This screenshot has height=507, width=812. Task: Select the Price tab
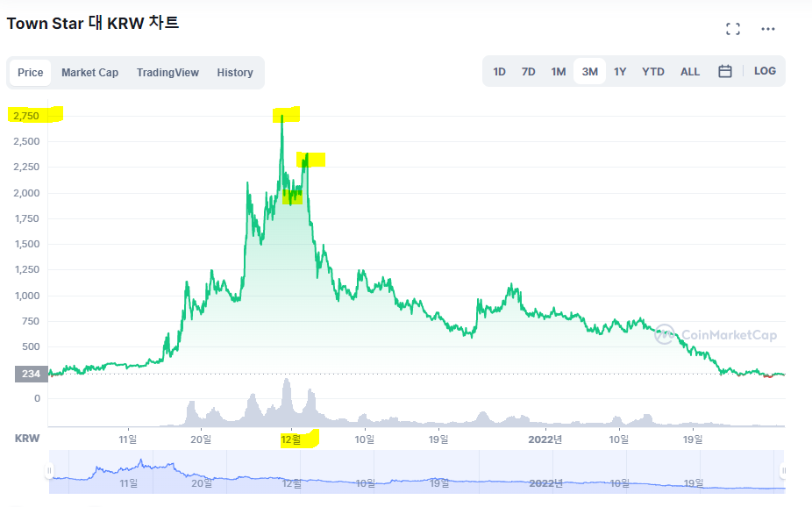(x=30, y=73)
